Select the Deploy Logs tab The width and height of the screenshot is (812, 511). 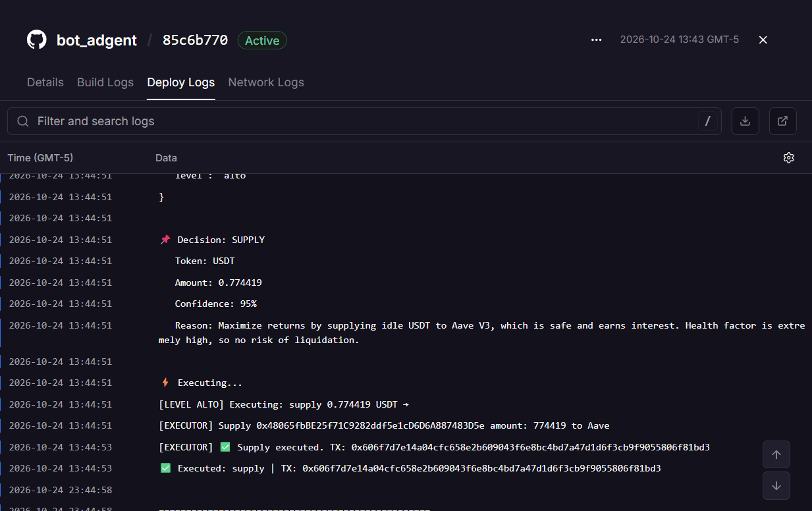pyautogui.click(x=181, y=82)
